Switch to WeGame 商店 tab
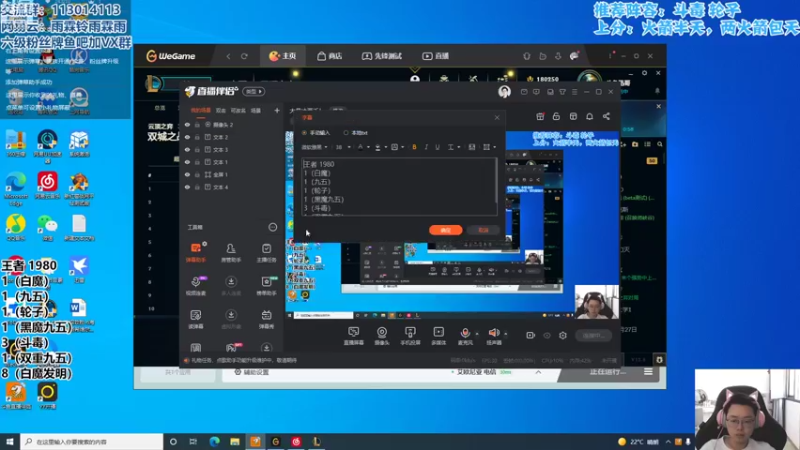Viewport: 800px width, 450px height. 330,56
